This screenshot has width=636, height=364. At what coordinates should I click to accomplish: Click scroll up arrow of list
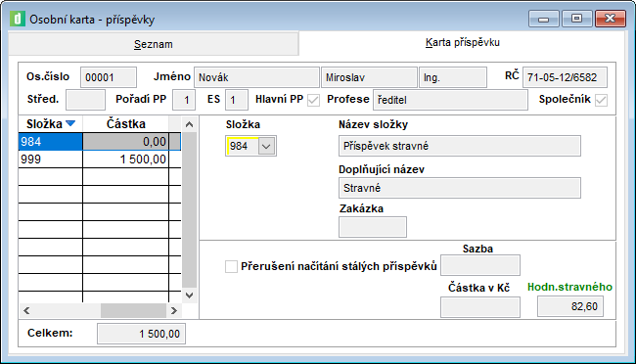tap(190, 124)
